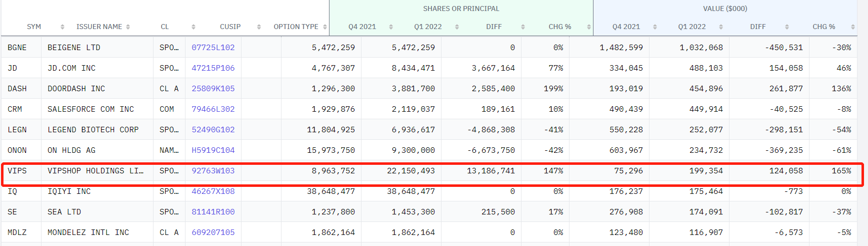This screenshot has width=868, height=246.
Task: Open CUSIP link 25809K105 for DoorDash
Action: pyautogui.click(x=213, y=89)
